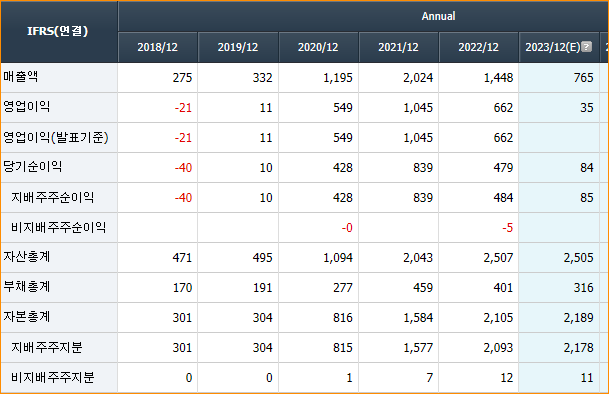Screen dimensions: 609x394
Task: Click 자산총계 value 495
Action: point(263,258)
